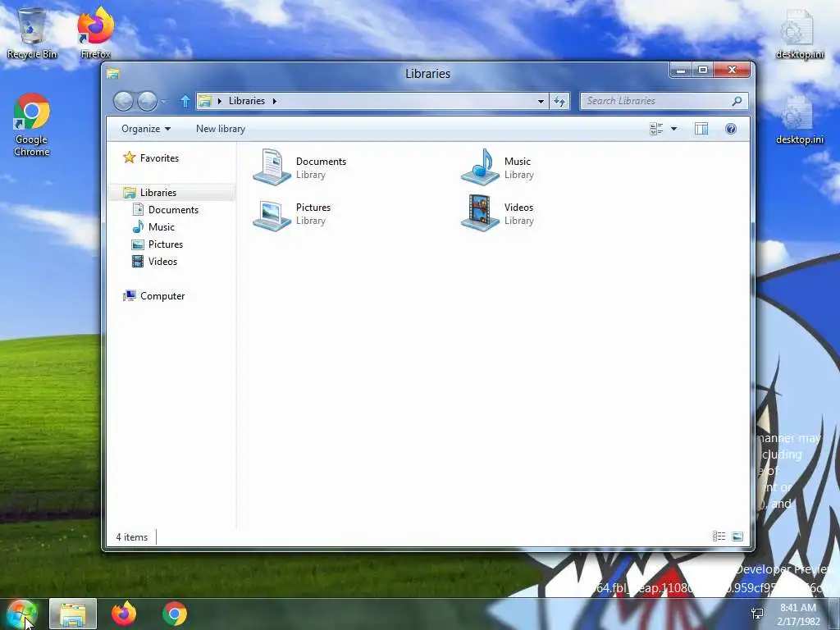The height and width of the screenshot is (630, 840).
Task: Open the Organize menu
Action: point(146,129)
